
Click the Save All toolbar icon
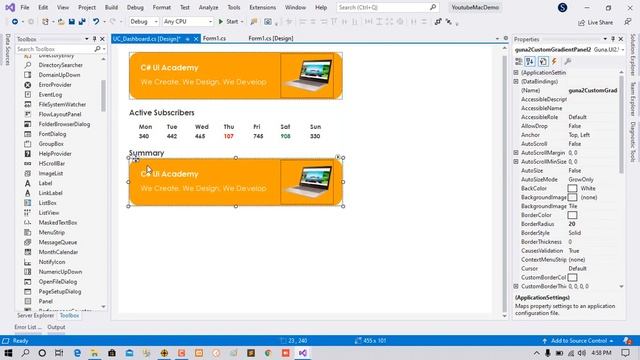[x=82, y=22]
